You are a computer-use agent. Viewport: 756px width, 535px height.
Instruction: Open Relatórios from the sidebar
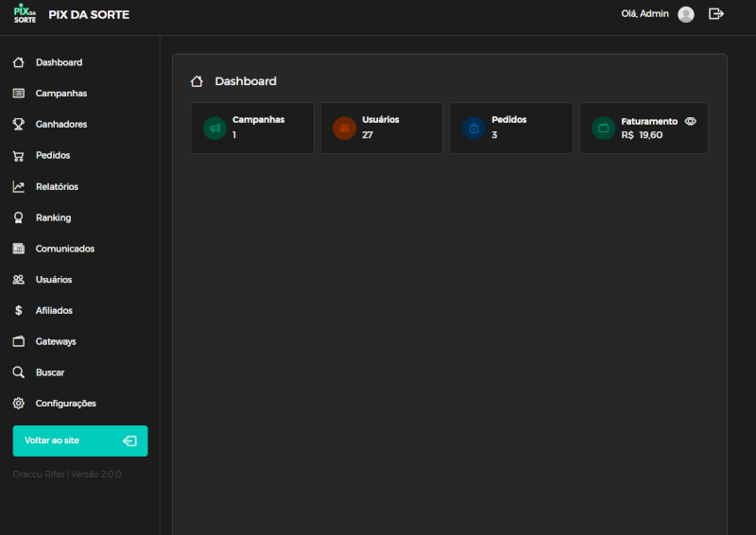(x=57, y=187)
